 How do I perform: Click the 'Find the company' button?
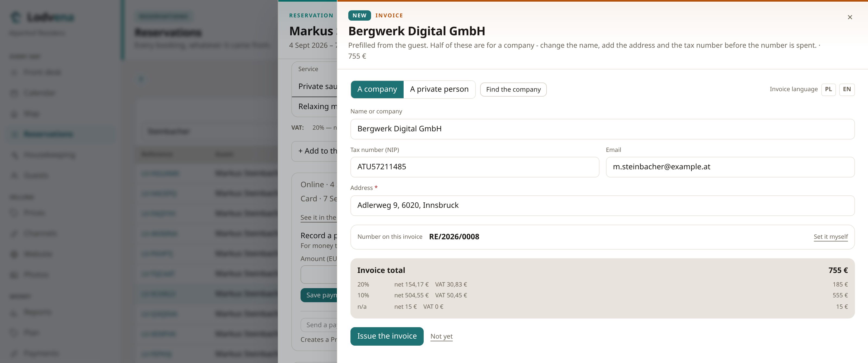pos(513,89)
